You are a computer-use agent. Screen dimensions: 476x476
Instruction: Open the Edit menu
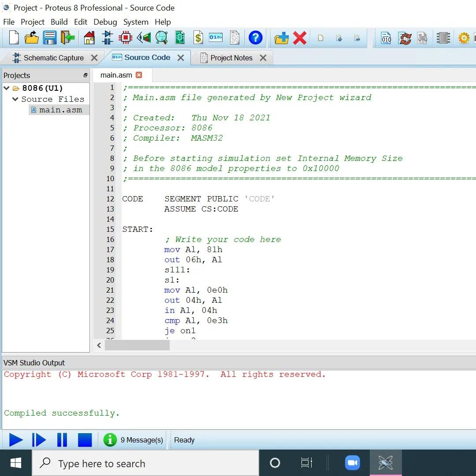[81, 22]
